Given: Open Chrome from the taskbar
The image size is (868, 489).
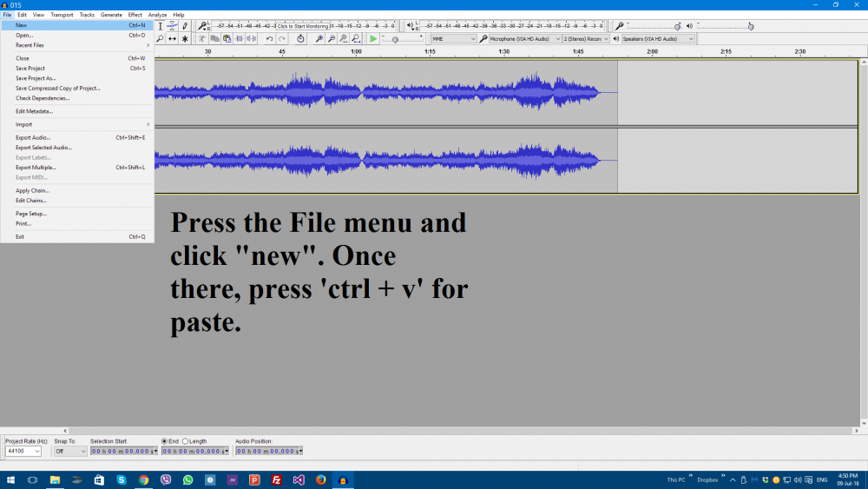Looking at the screenshot, I should (143, 480).
